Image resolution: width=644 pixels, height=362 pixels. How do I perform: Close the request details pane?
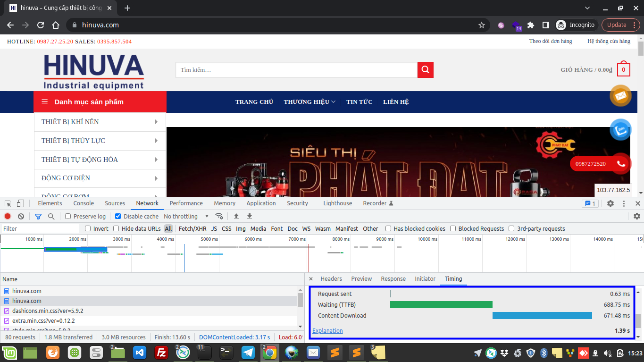coord(311,279)
